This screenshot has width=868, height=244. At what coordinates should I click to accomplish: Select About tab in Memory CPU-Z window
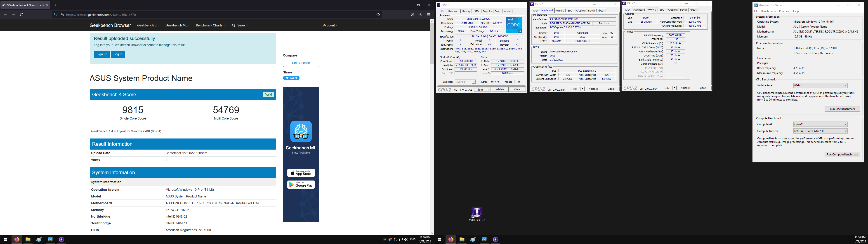tap(693, 10)
